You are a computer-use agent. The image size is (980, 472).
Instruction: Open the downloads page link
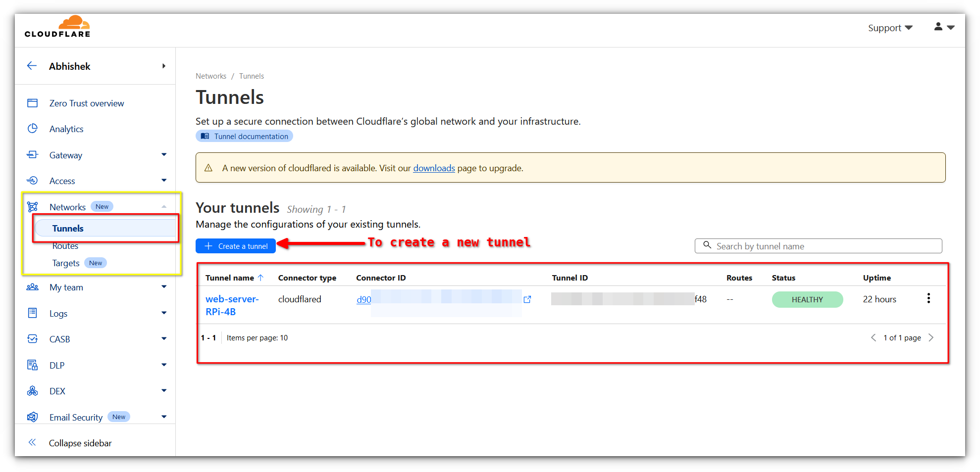(433, 168)
